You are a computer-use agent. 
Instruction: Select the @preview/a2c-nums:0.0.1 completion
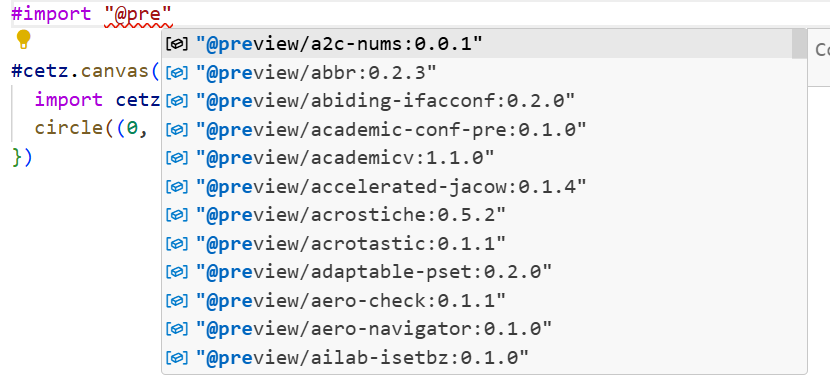point(477,44)
